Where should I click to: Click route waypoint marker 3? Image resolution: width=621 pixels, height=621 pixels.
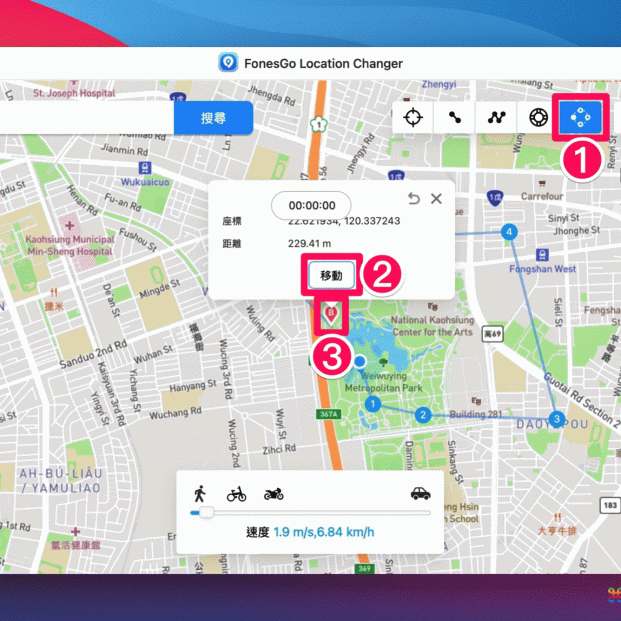(x=557, y=418)
